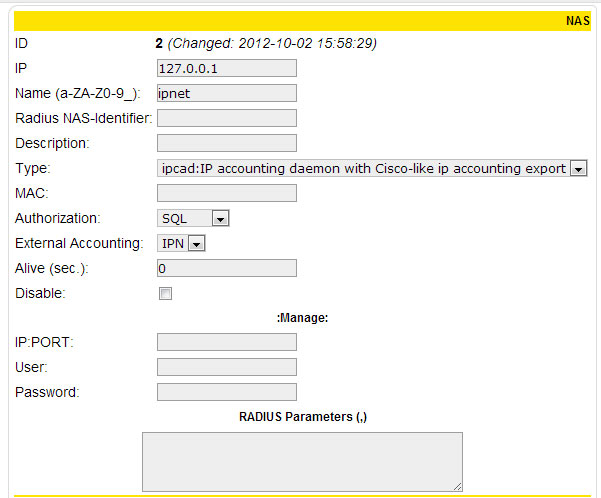Click the Description text field
Screen dimensions: 601x498
click(227, 143)
